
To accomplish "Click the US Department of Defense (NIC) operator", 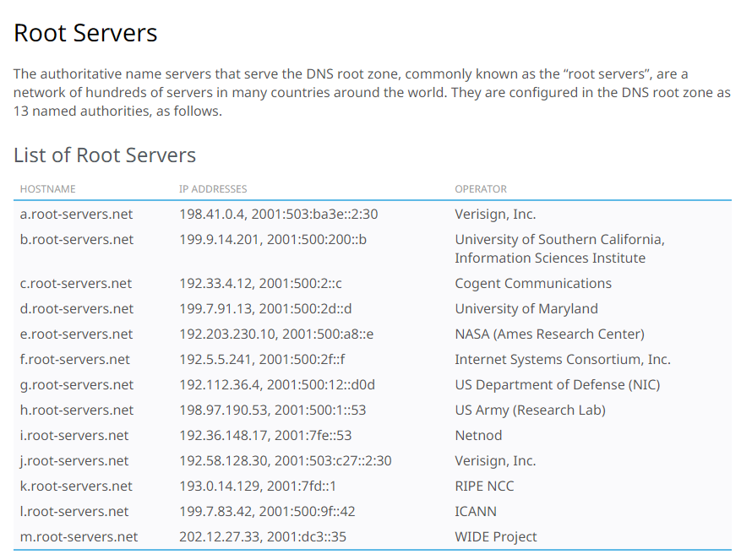I will coord(557,385).
